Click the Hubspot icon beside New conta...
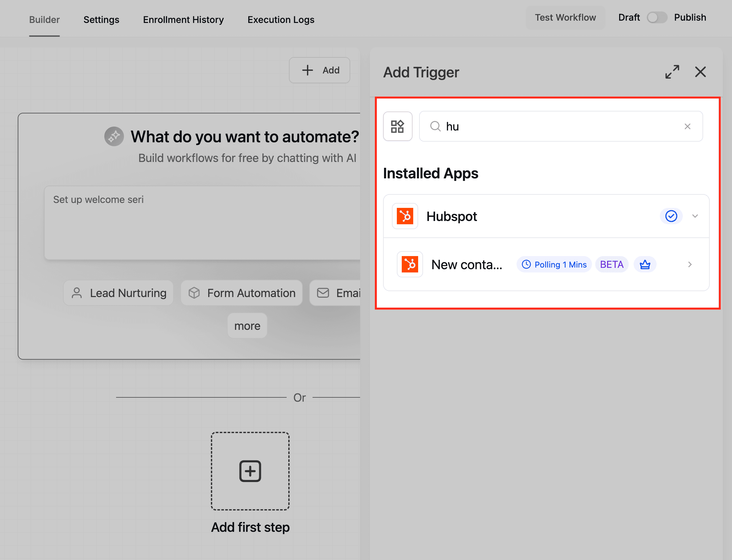The height and width of the screenshot is (560, 732). (410, 264)
